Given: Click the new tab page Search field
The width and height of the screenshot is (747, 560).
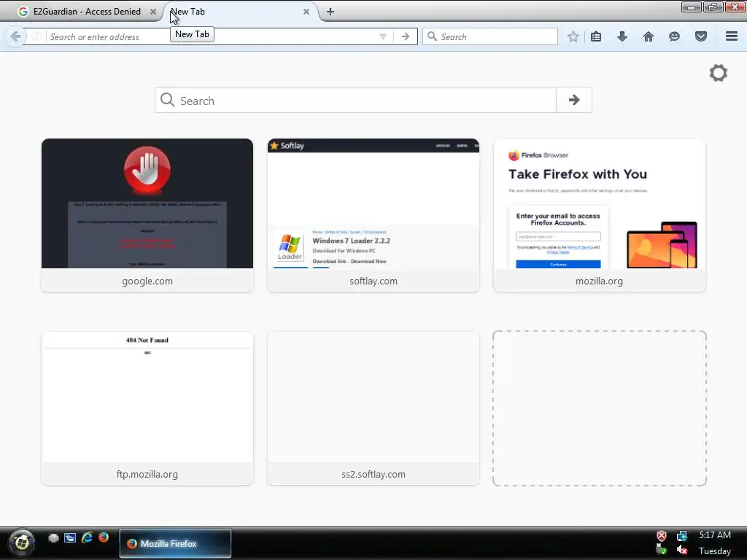Looking at the screenshot, I should 355,100.
